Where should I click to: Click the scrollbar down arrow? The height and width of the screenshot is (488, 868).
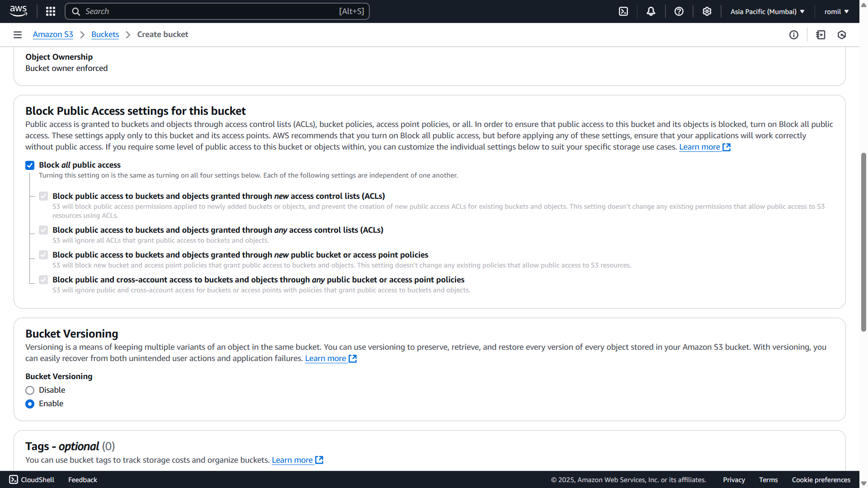(x=863, y=483)
